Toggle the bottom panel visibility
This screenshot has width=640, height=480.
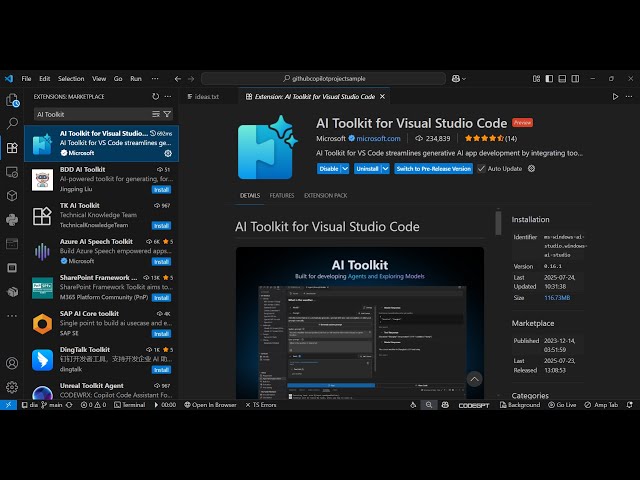pyautogui.click(x=562, y=79)
